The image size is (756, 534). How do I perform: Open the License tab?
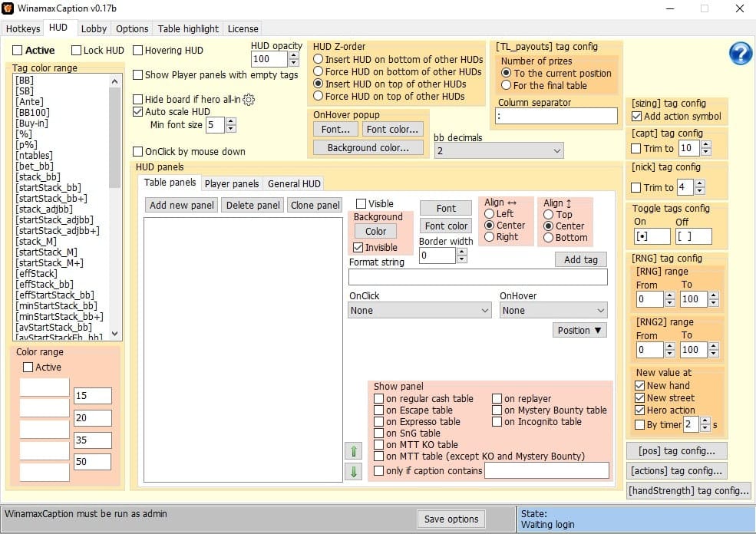tap(243, 29)
